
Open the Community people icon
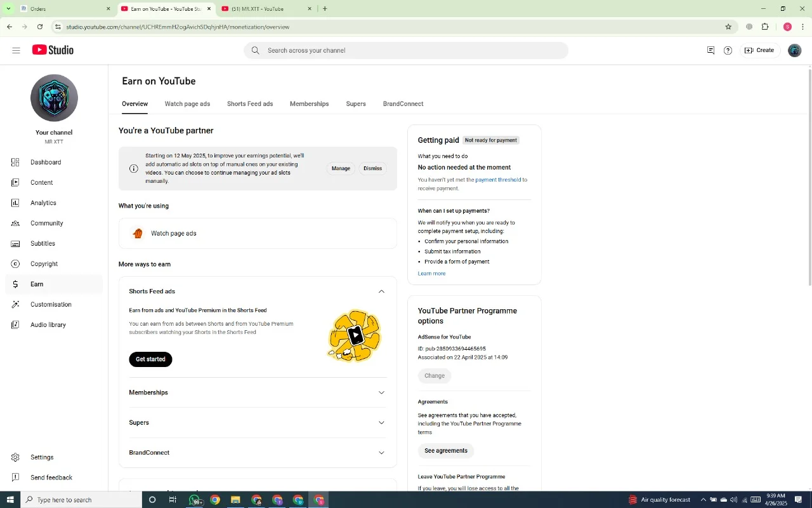(x=15, y=224)
